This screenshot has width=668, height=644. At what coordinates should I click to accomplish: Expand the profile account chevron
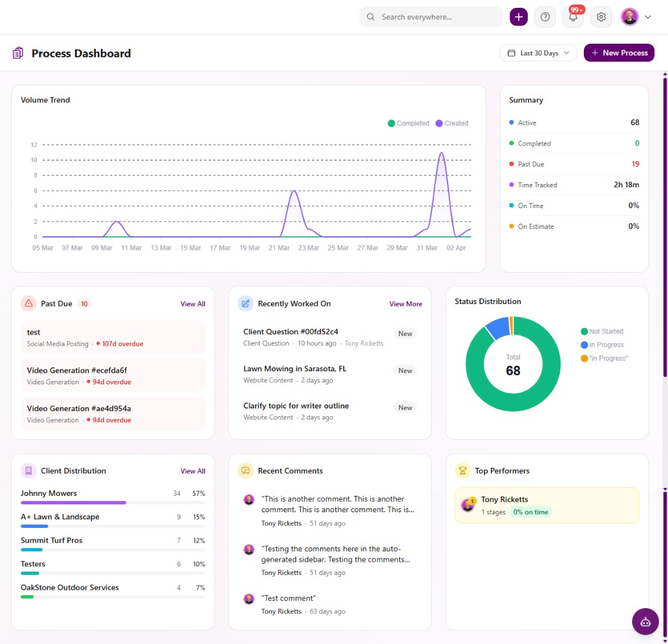(647, 17)
